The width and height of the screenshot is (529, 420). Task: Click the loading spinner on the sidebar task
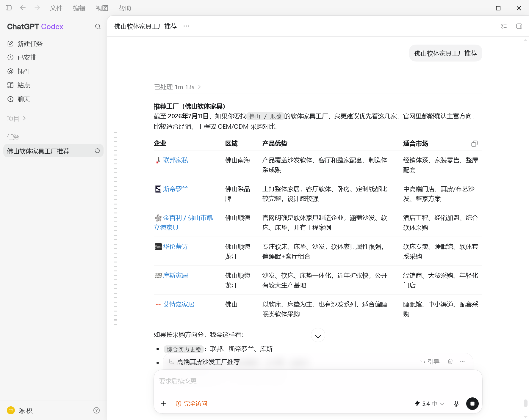tap(97, 151)
